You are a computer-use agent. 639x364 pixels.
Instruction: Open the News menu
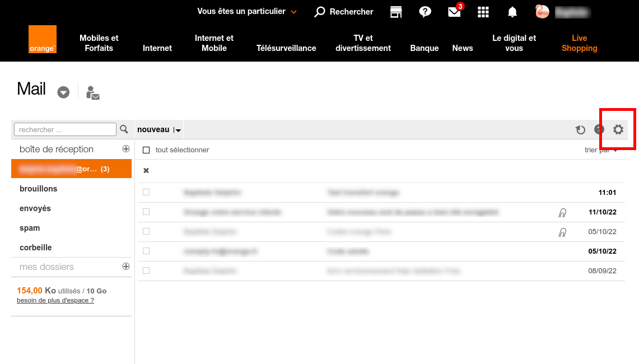point(463,48)
